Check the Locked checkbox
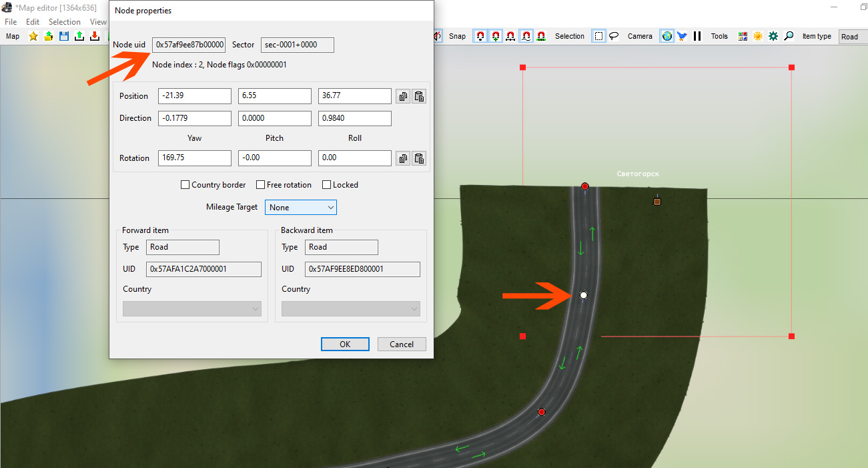The image size is (868, 468). click(327, 185)
